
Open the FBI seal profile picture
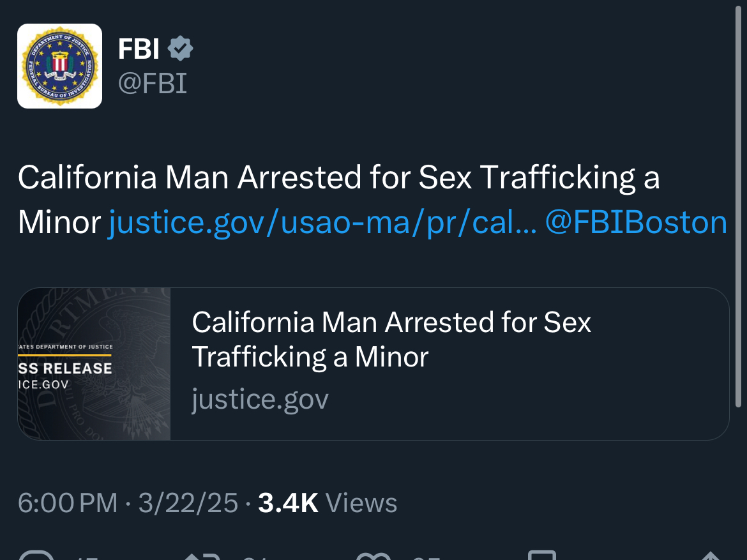coord(59,66)
